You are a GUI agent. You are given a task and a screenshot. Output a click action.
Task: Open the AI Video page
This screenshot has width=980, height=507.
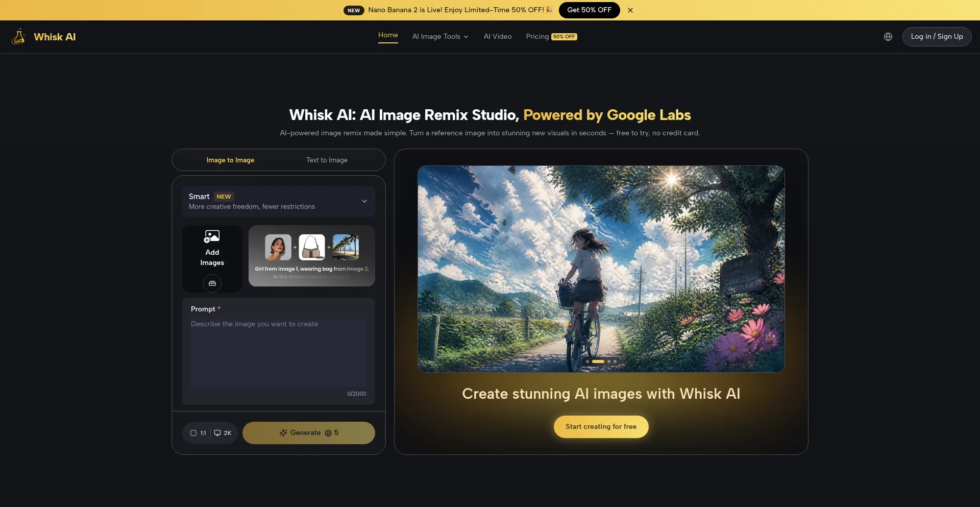[x=498, y=37]
